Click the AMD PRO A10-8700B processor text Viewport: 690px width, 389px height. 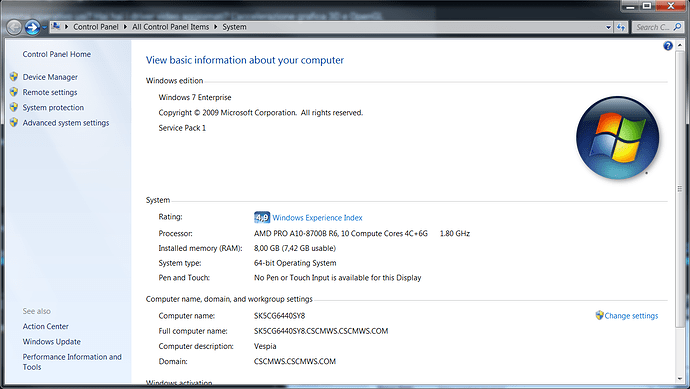tap(341, 234)
